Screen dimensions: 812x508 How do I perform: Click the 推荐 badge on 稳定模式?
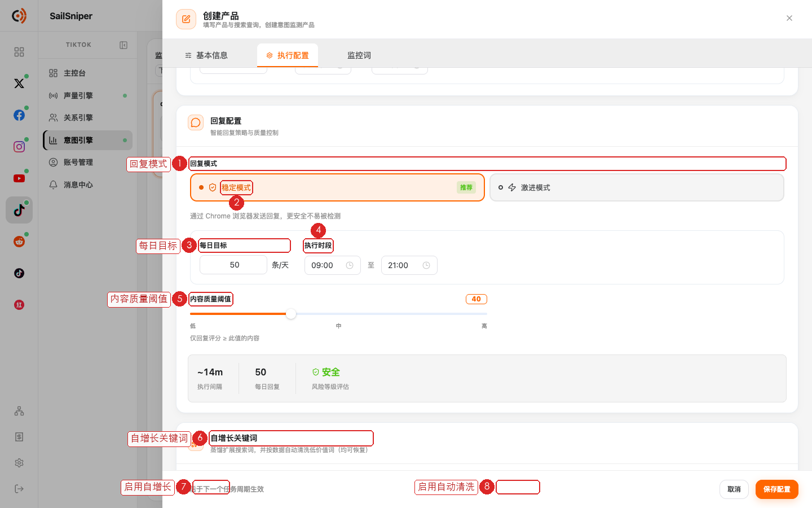tap(466, 187)
